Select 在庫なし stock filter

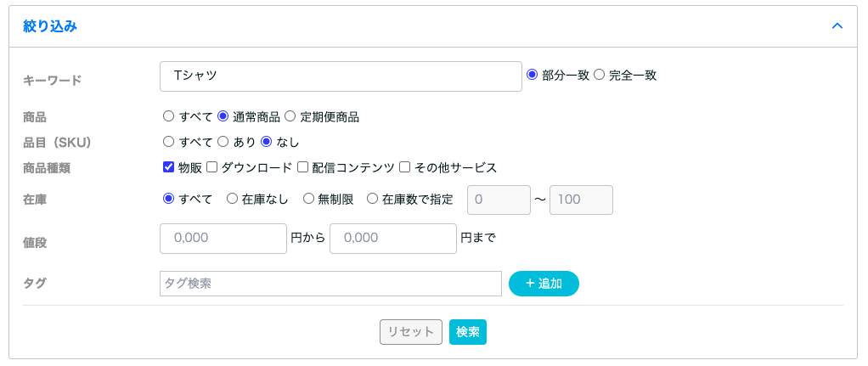[x=232, y=199]
